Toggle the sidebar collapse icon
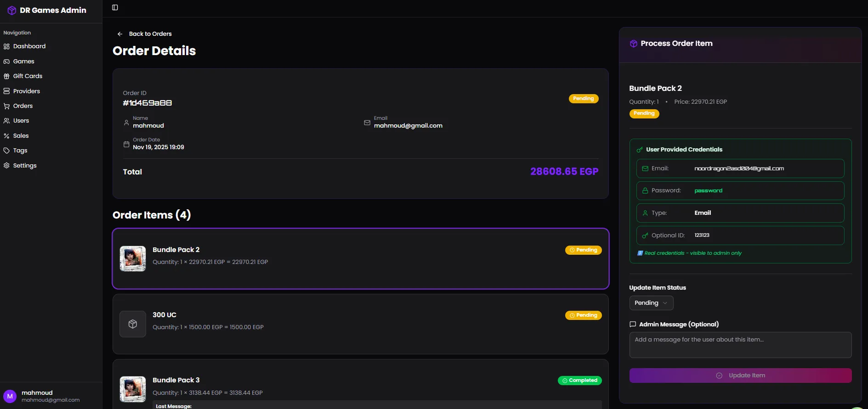Viewport: 868px width, 409px height. pos(115,7)
